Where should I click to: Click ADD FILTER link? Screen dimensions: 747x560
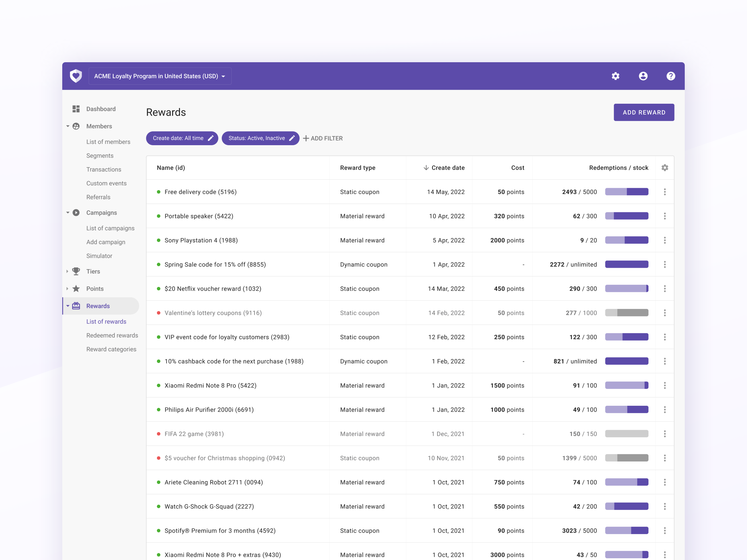pos(323,138)
